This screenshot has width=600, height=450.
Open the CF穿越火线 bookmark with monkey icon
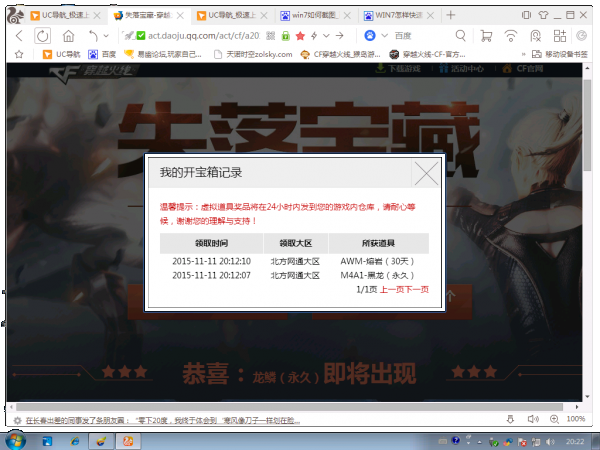tap(341, 54)
